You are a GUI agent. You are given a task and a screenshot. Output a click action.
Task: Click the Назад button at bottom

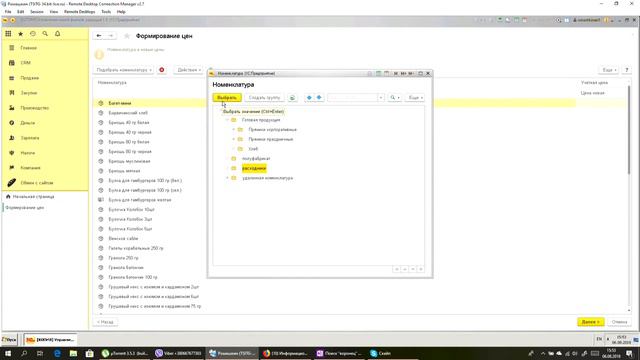tap(105, 322)
